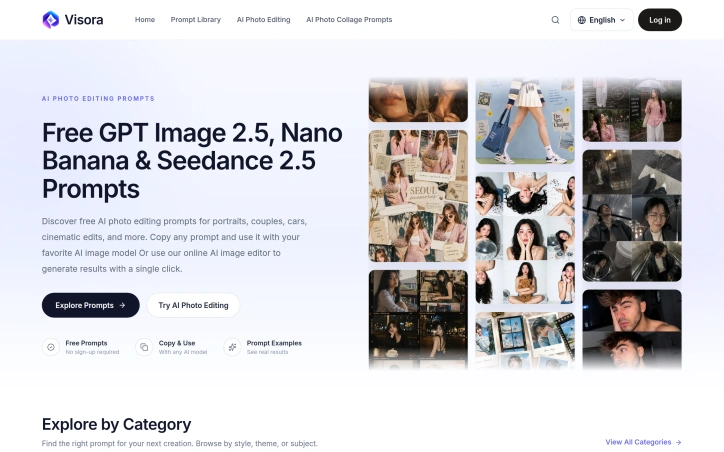Open the polaroid film photos thumbnail

(525, 341)
